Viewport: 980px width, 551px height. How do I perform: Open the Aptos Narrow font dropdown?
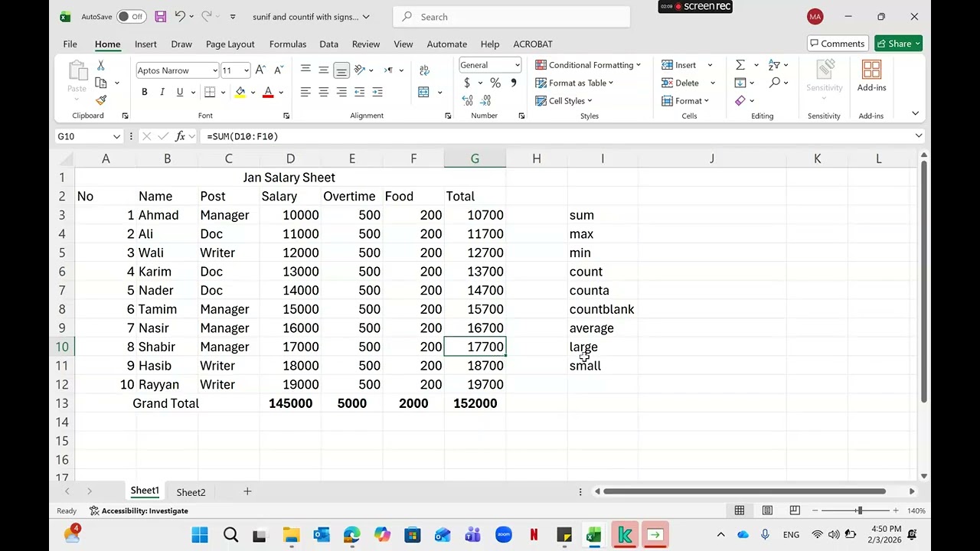[x=215, y=70]
